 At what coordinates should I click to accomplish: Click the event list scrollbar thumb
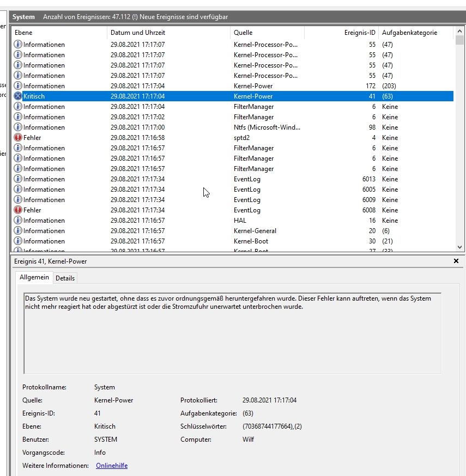[x=459, y=40]
